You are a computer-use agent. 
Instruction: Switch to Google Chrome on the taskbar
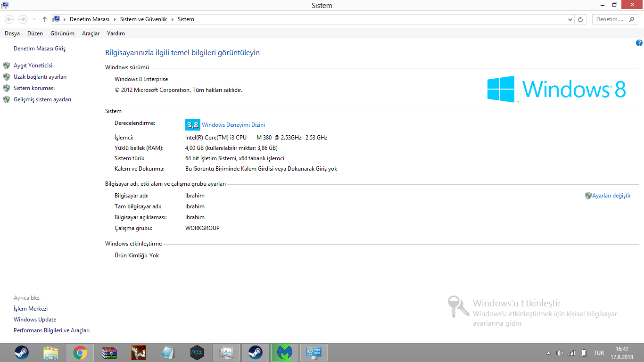[x=80, y=353]
